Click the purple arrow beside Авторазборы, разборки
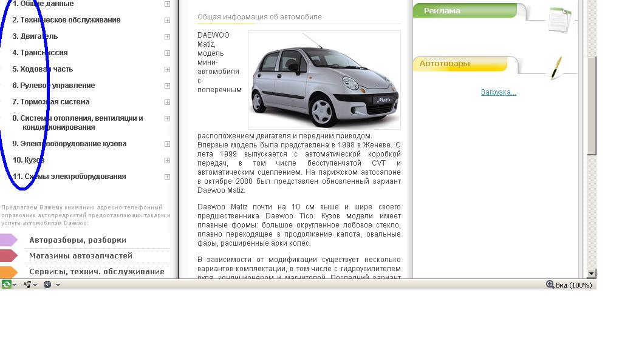622x364 pixels. [9, 240]
